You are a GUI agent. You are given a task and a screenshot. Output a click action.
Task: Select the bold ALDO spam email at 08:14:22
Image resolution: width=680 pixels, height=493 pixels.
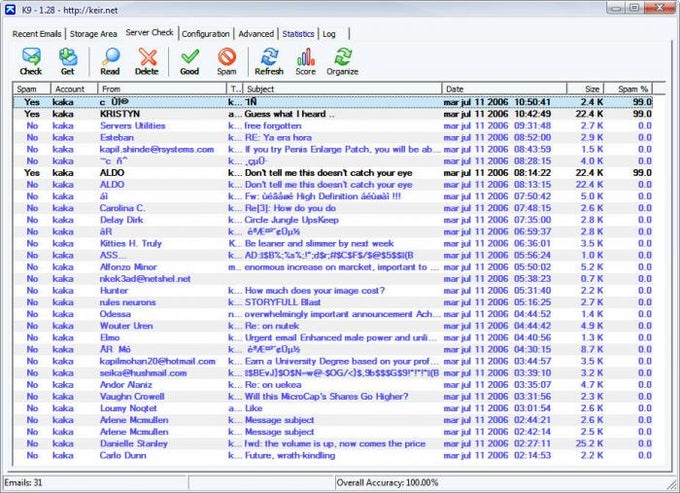(333, 173)
